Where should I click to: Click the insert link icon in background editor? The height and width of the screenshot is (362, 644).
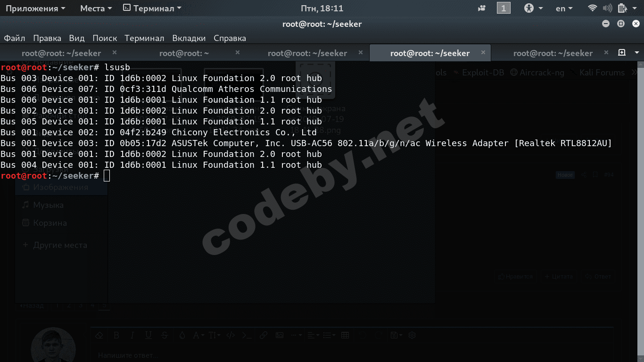[x=264, y=335]
